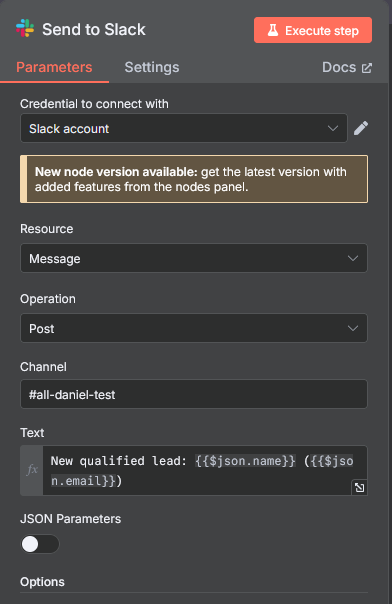
Task: Click into the Text expression field
Action: tap(205, 470)
